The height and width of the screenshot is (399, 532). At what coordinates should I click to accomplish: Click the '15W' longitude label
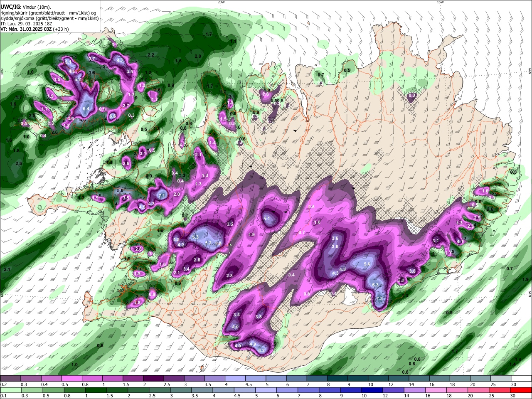click(440, 2)
